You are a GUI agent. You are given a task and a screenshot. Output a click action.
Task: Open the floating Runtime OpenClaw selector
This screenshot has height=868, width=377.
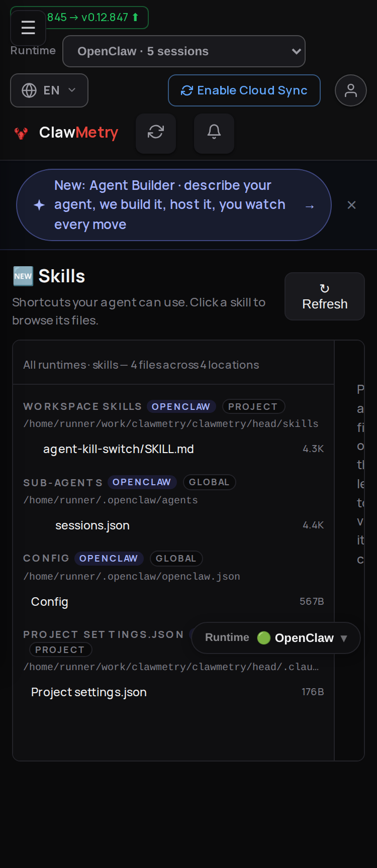click(x=276, y=638)
